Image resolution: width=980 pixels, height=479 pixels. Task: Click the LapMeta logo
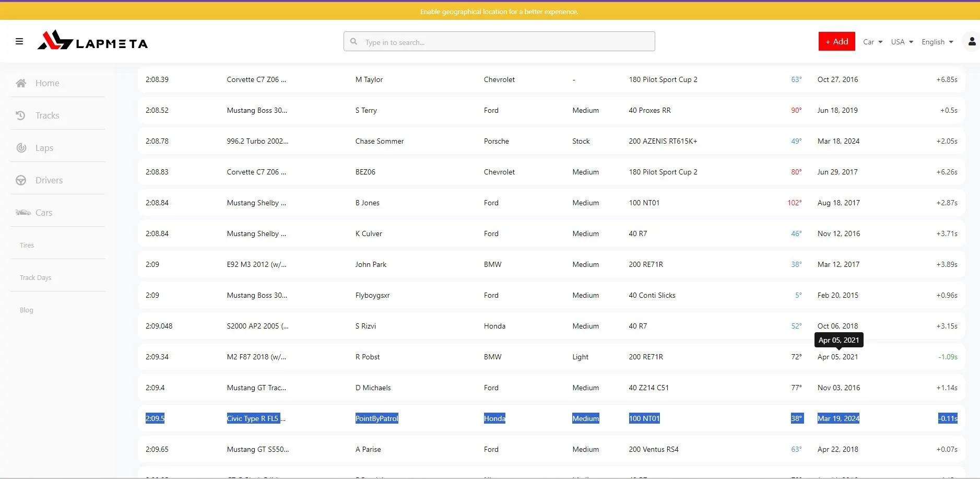92,41
